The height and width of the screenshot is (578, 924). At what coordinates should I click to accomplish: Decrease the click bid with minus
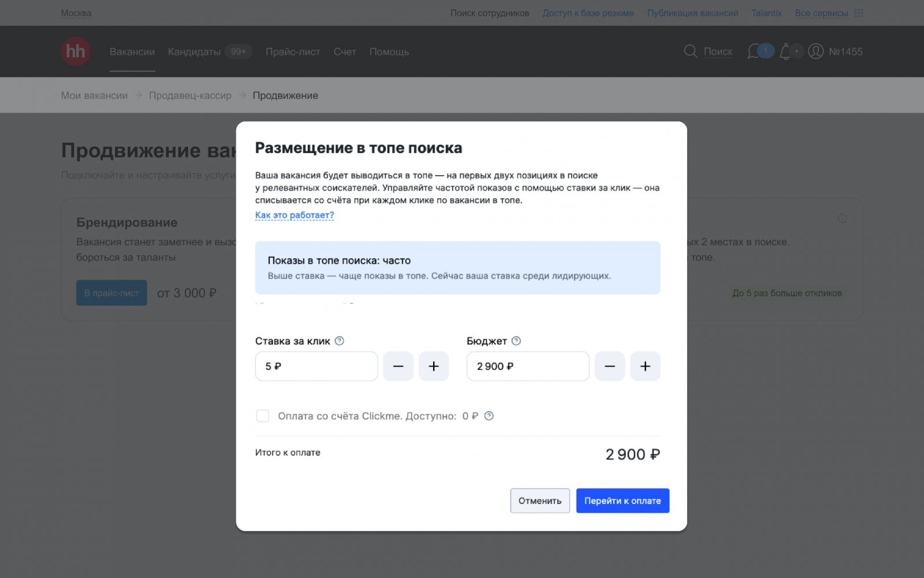398,366
